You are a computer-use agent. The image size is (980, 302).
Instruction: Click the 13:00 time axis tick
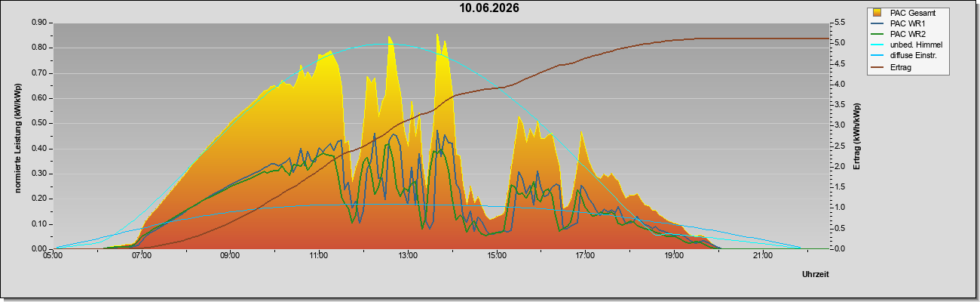pyautogui.click(x=408, y=255)
